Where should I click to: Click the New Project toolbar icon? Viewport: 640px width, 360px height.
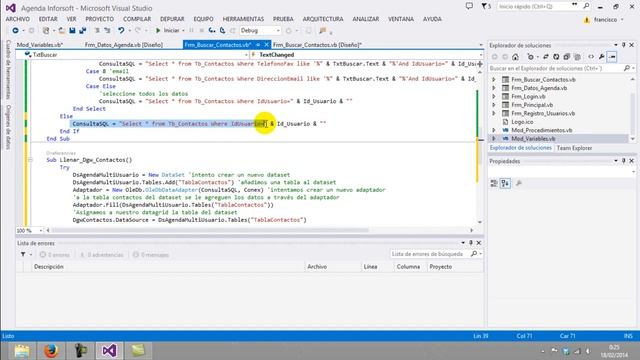[x=46, y=31]
